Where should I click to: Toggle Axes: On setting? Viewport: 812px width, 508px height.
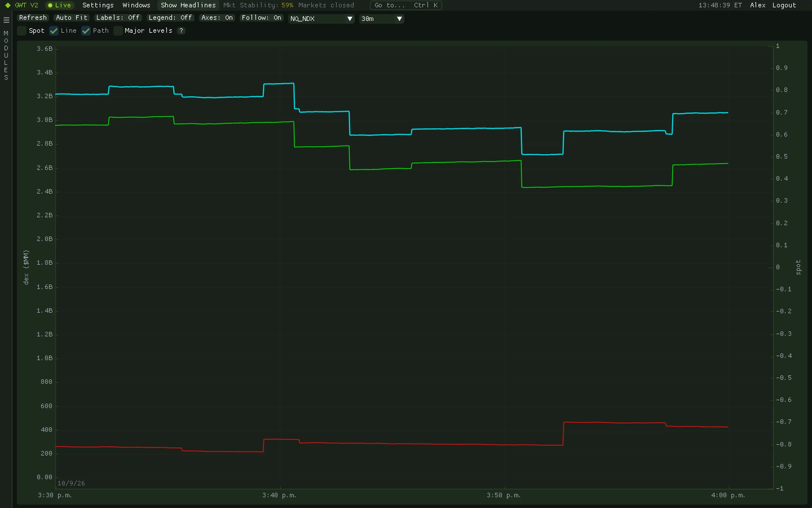[217, 18]
